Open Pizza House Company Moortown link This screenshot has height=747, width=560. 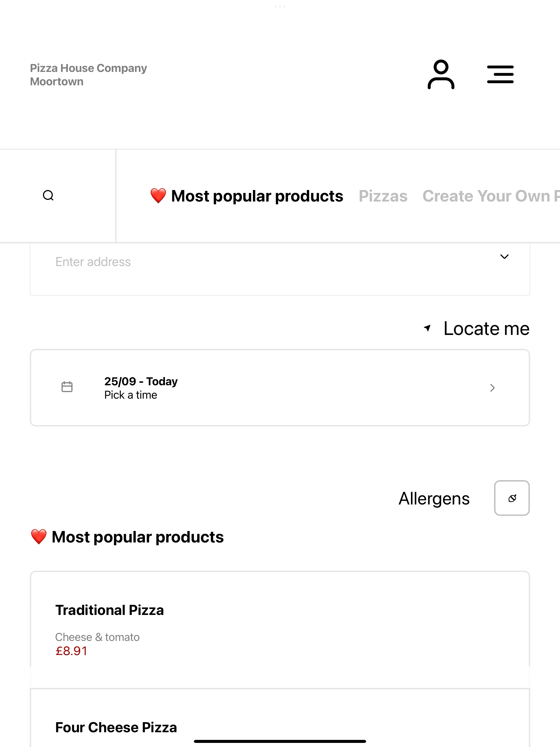[x=89, y=75]
